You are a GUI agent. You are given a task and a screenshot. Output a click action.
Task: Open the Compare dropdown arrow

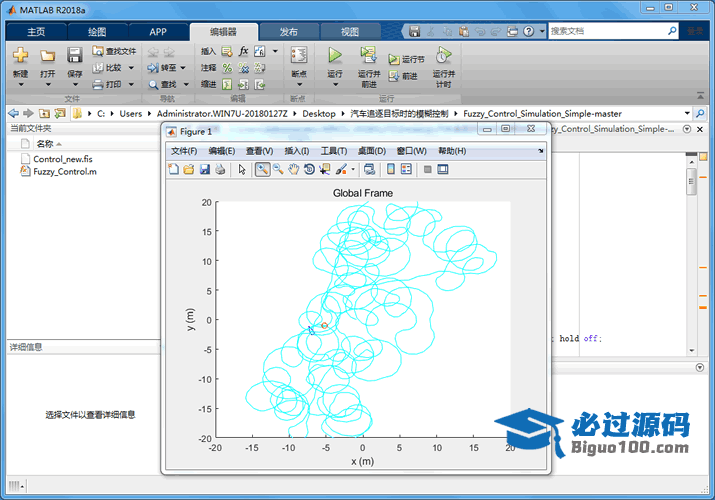tap(130, 68)
